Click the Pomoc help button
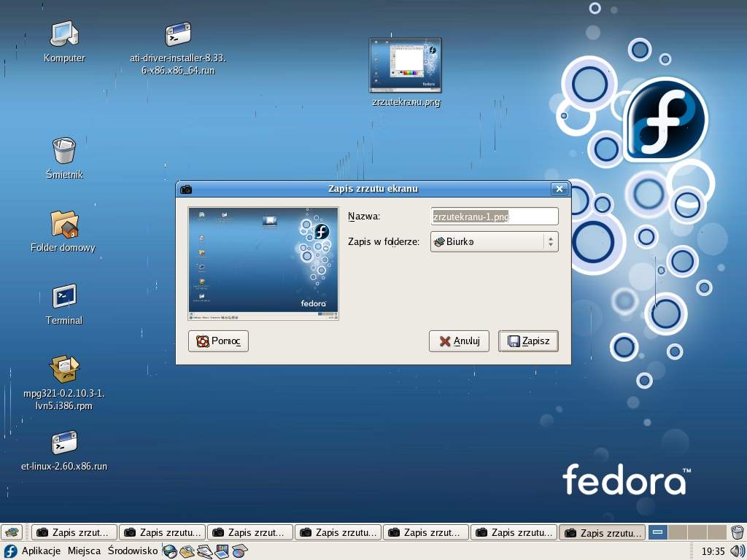The width and height of the screenshot is (747, 560). tap(218, 341)
